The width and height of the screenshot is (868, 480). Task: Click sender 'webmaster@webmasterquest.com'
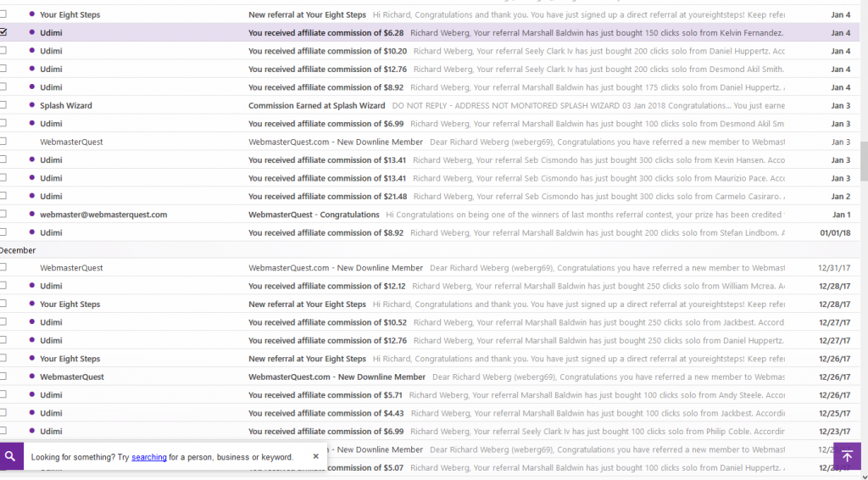[103, 215]
